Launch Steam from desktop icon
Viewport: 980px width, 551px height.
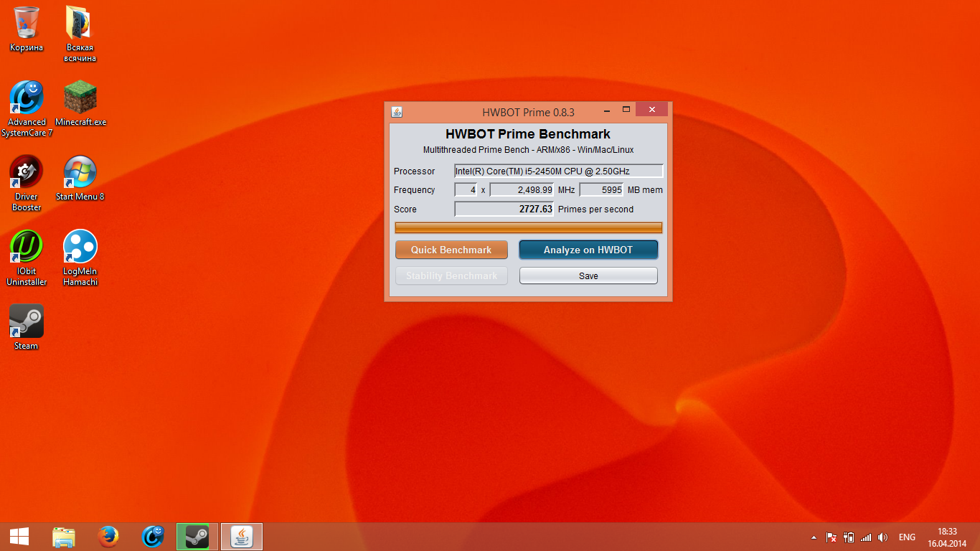pos(27,327)
